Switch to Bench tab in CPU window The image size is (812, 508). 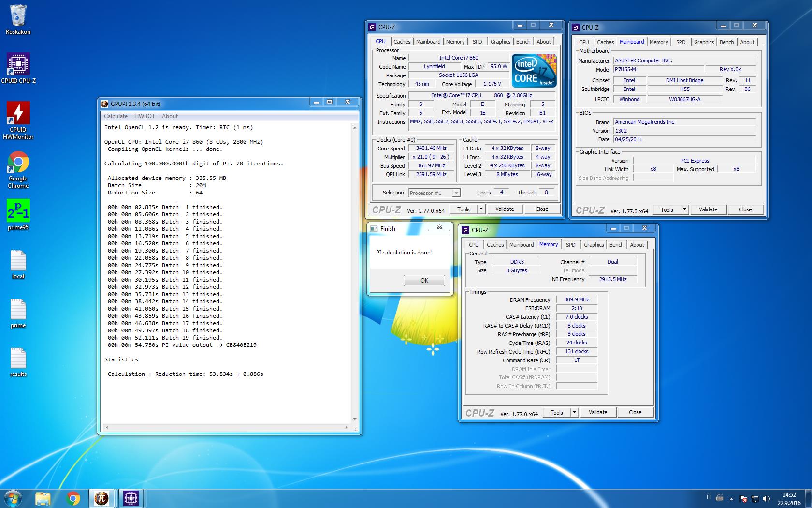523,42
